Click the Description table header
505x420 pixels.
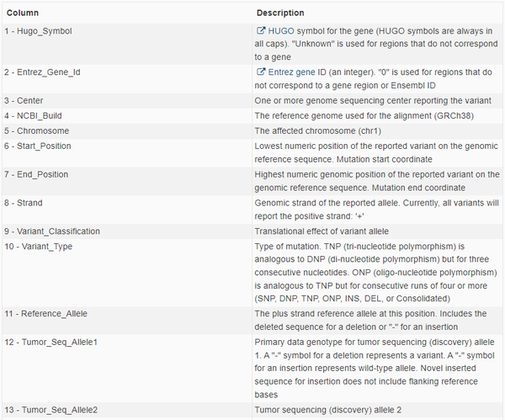(281, 13)
